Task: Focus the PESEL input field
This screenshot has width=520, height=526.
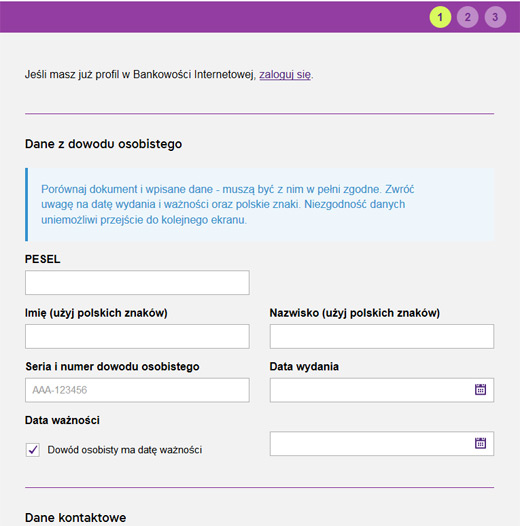Action: coord(137,282)
